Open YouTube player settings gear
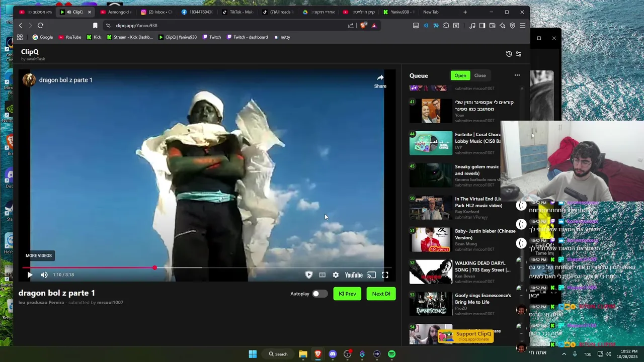644x362 pixels. [336, 275]
